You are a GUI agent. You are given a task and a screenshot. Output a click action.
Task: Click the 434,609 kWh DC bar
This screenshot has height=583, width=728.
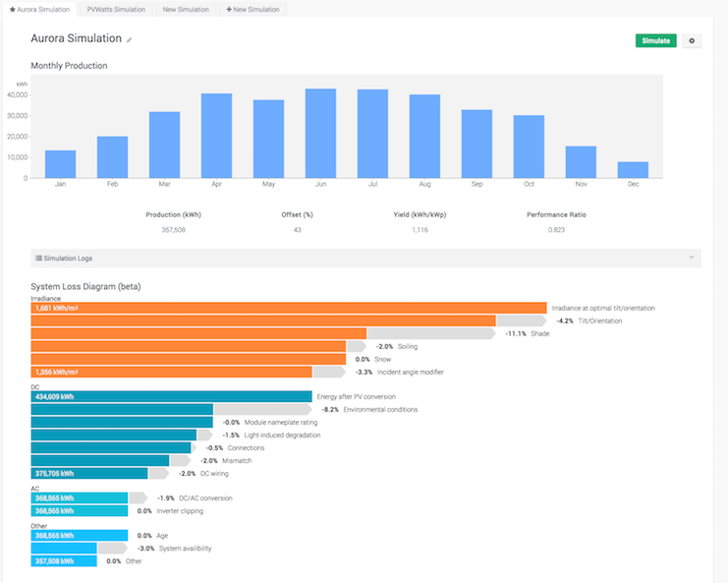171,397
